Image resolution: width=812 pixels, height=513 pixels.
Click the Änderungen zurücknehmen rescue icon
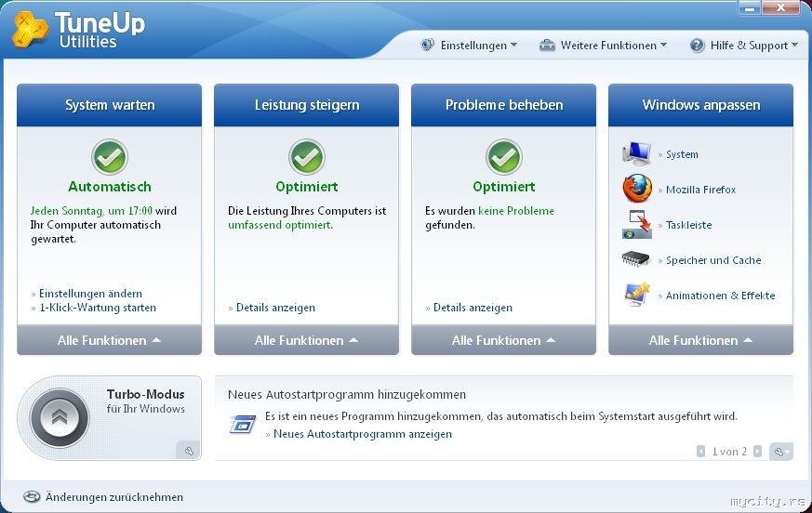coord(32,497)
